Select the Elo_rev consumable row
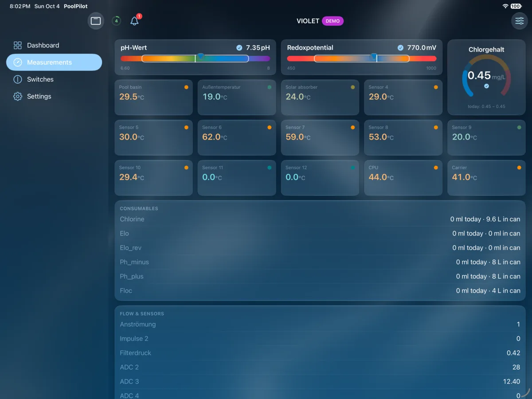This screenshot has width=532, height=399. pyautogui.click(x=320, y=247)
